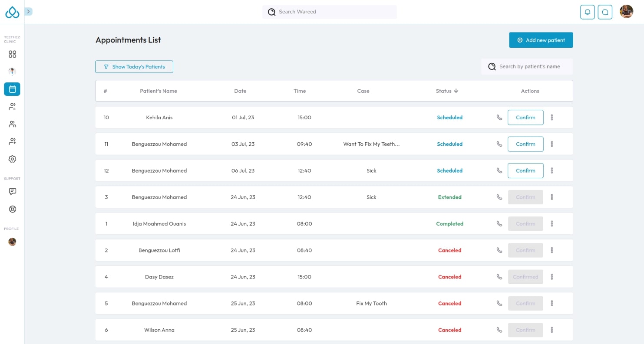Open the support chat message icon
Image resolution: width=644 pixels, height=344 pixels.
(x=12, y=191)
